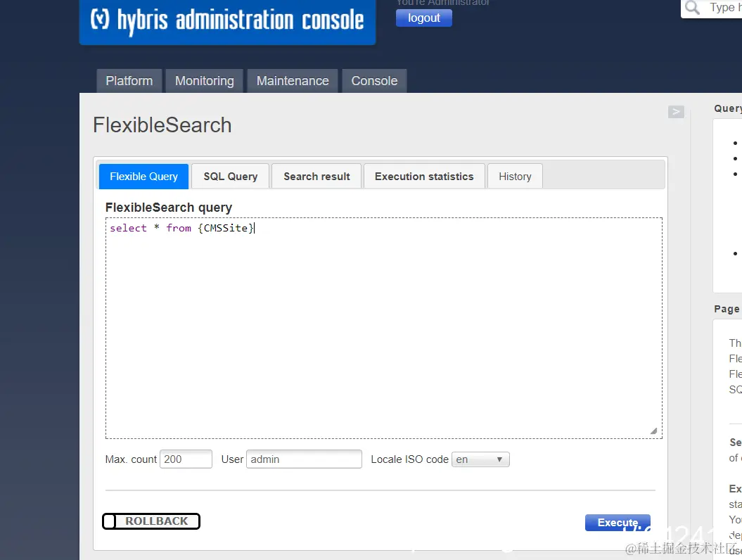Collapse the sidebar with the arrow button
This screenshot has height=560, width=742.
coord(676,112)
